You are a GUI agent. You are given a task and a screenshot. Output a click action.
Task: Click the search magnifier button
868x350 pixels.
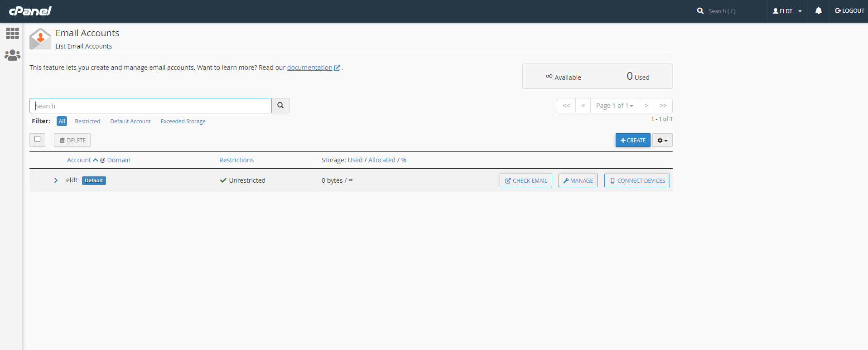click(x=280, y=106)
